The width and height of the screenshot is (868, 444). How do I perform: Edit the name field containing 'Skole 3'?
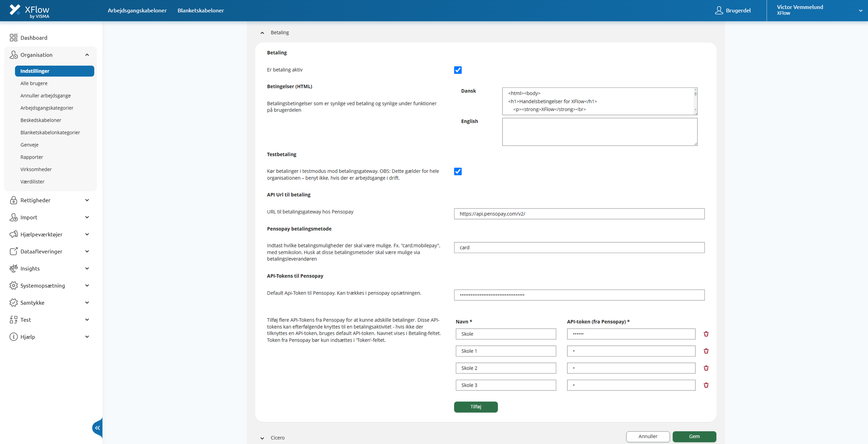tap(506, 385)
